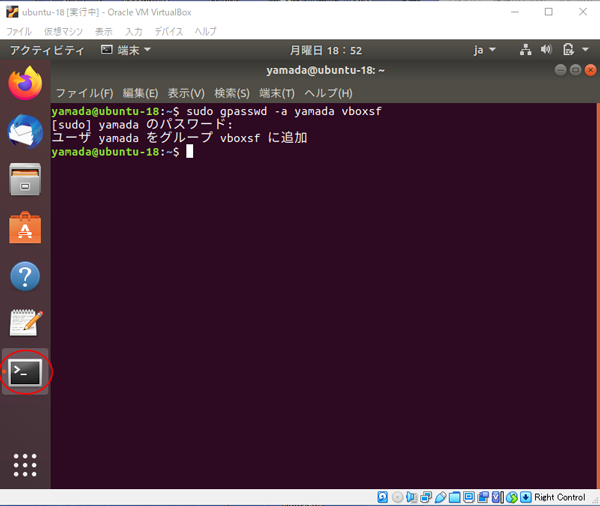Open the VirtualBox 表示 menu
The height and width of the screenshot is (506, 600).
pyautogui.click(x=104, y=31)
